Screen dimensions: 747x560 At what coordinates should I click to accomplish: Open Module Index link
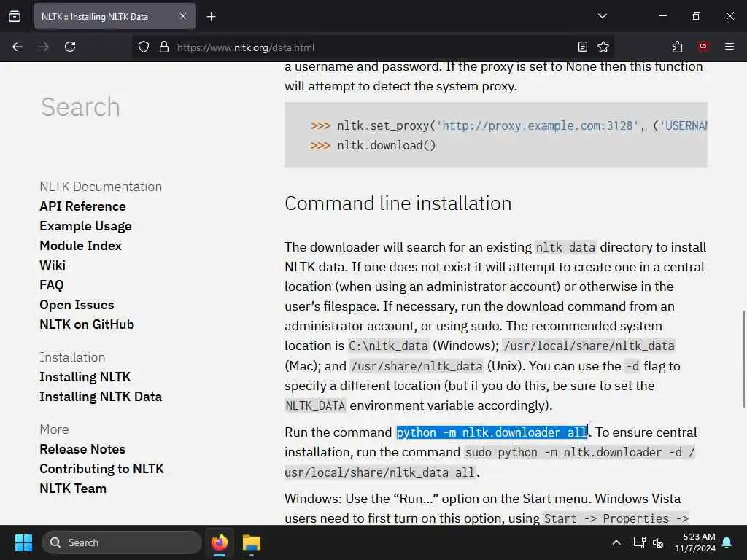click(x=80, y=246)
